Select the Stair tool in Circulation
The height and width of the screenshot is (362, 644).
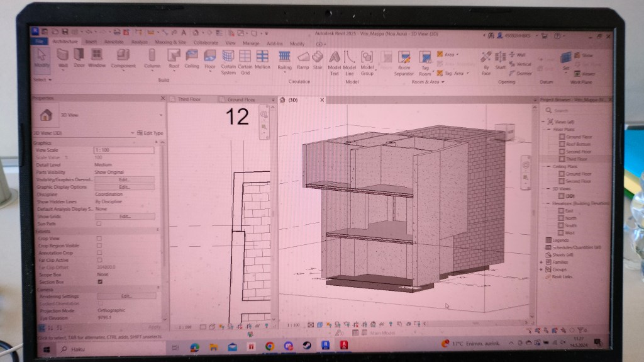click(x=318, y=59)
